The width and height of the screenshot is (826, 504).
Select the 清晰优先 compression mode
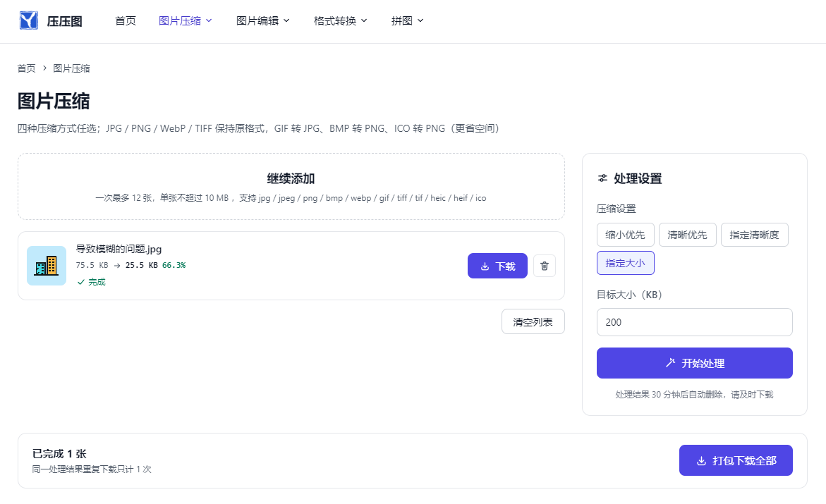coord(688,235)
